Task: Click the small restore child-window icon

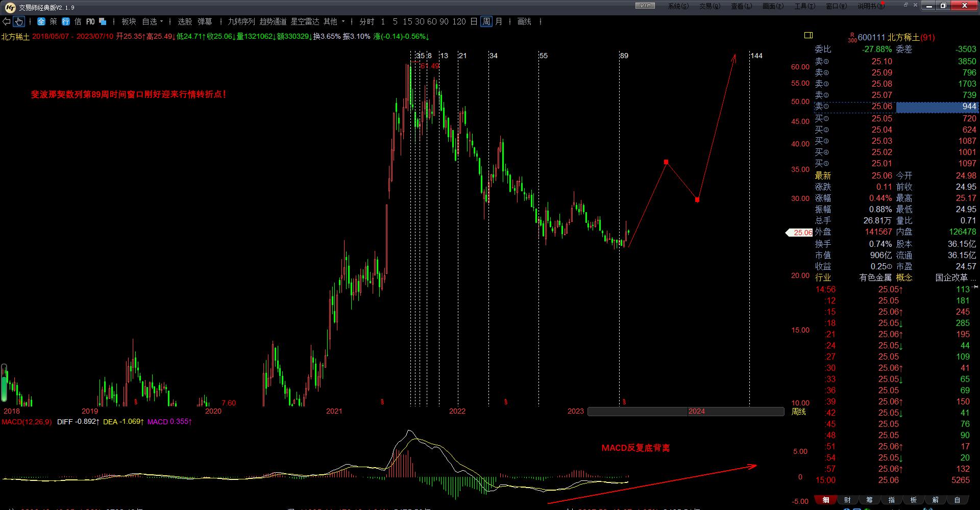Action: point(906,5)
